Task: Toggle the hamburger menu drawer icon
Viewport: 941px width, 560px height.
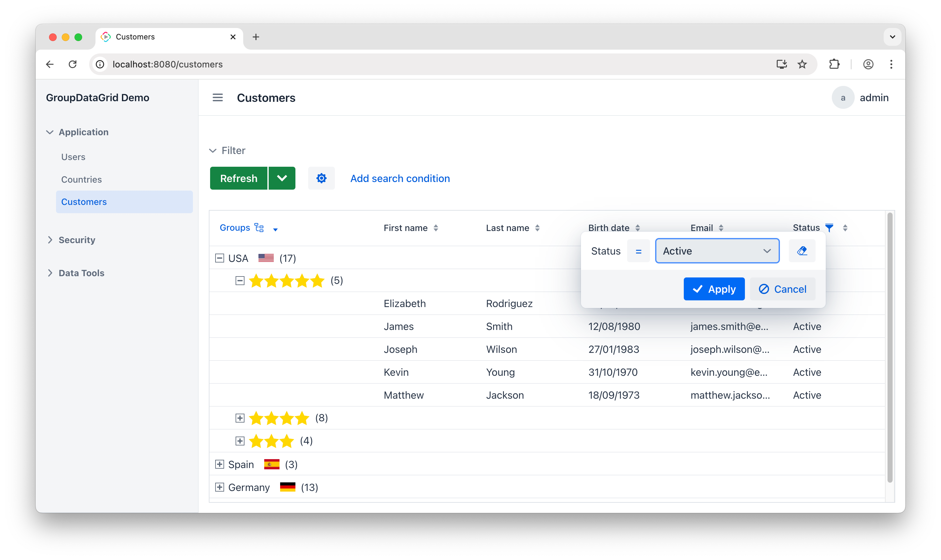Action: click(217, 98)
